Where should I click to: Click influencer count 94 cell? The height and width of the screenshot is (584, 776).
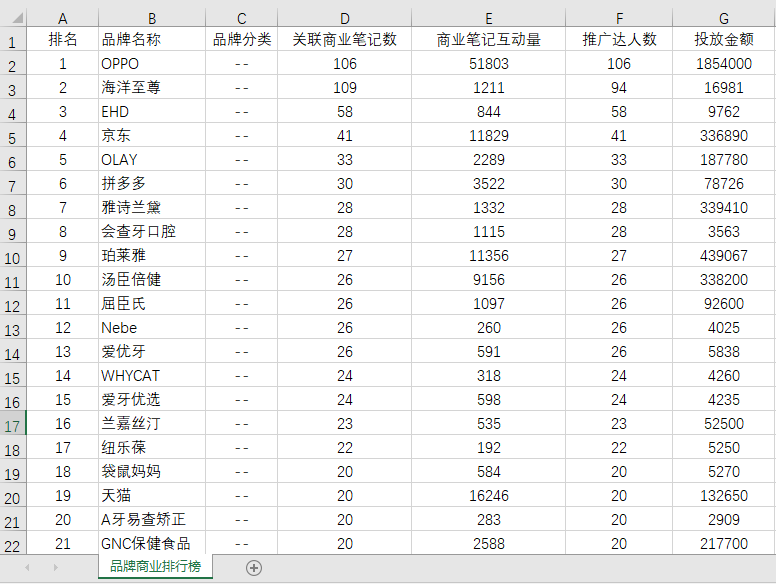619,88
